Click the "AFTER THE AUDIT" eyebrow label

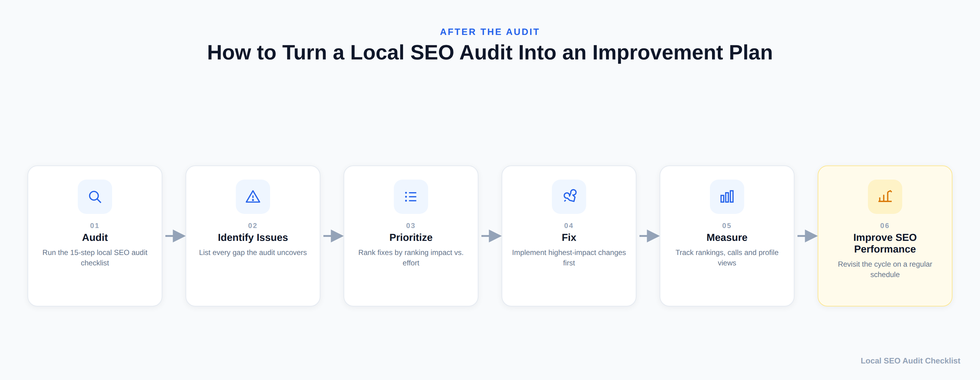click(x=490, y=32)
